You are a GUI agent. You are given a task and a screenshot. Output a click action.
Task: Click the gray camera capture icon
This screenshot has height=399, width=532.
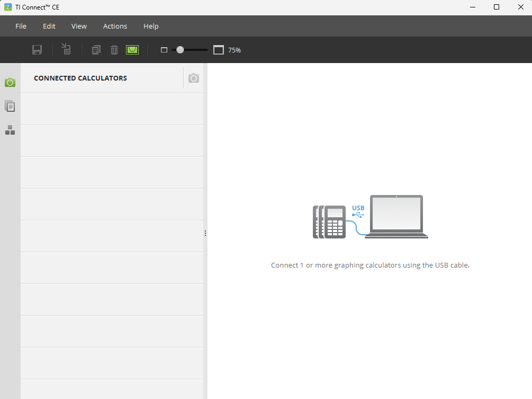194,78
